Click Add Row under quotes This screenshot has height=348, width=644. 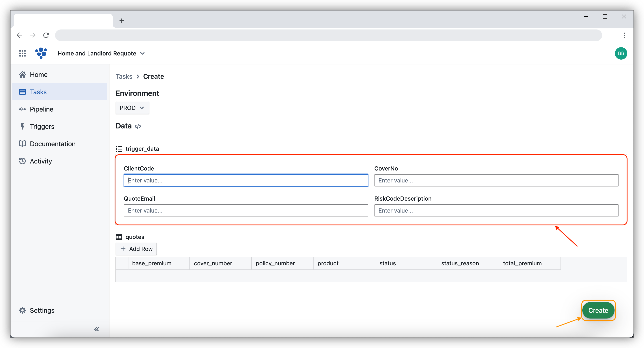(x=136, y=249)
